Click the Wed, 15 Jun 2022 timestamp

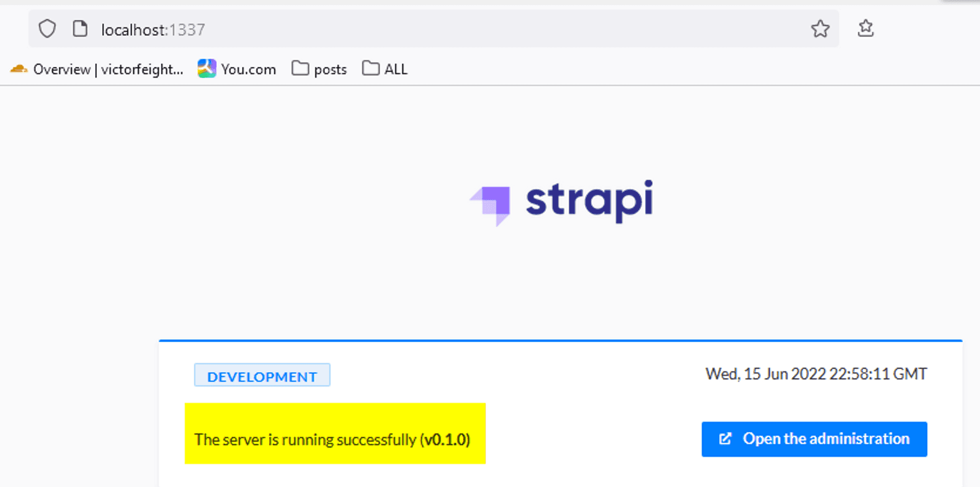(816, 374)
